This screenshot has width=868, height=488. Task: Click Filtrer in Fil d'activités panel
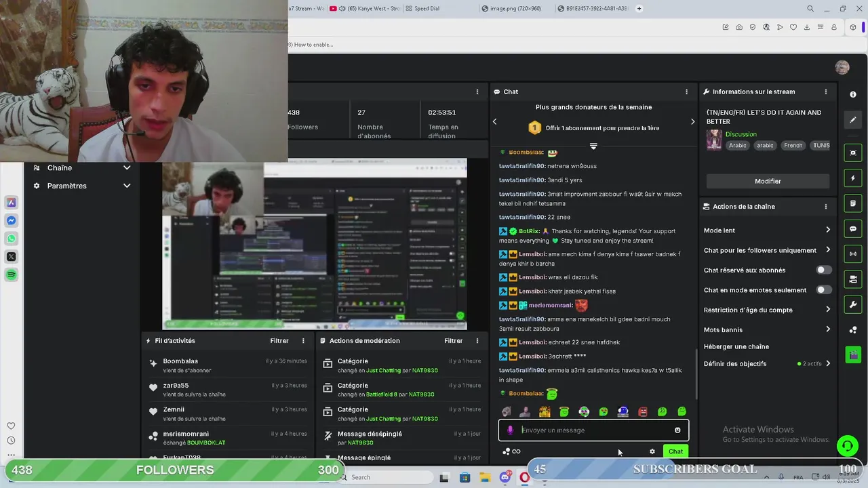279,341
